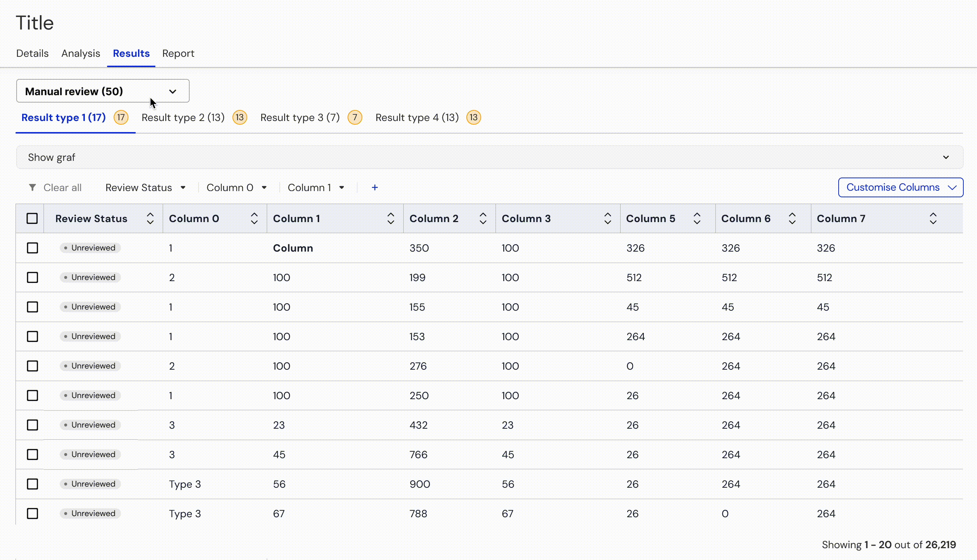Open the Manual review (50) dropdown
This screenshot has width=977, height=560.
[x=103, y=91]
